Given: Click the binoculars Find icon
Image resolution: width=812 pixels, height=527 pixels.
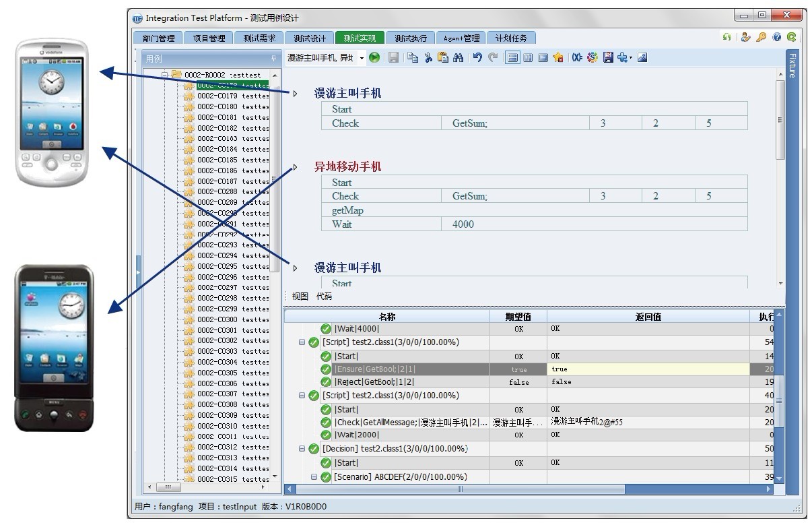Looking at the screenshot, I should [458, 58].
